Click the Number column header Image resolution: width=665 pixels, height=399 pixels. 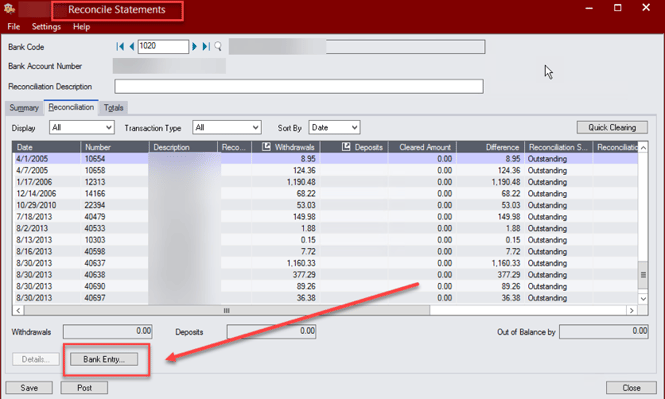(x=115, y=147)
